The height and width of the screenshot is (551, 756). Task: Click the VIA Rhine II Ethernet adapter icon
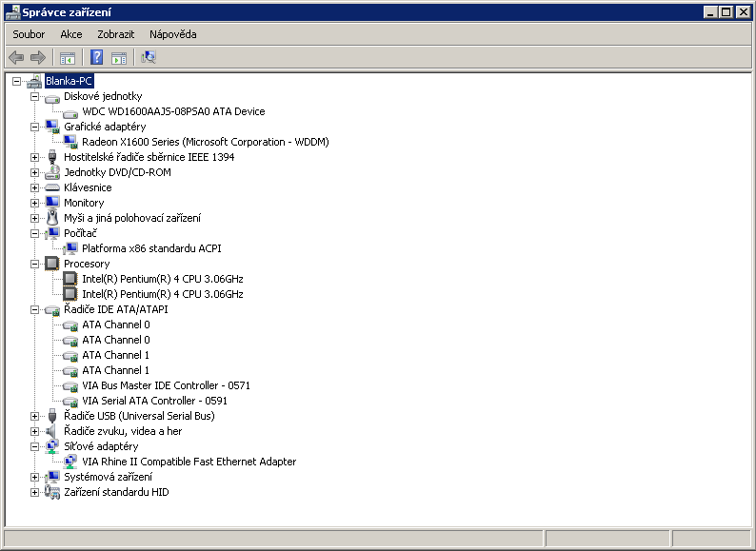(x=70, y=462)
